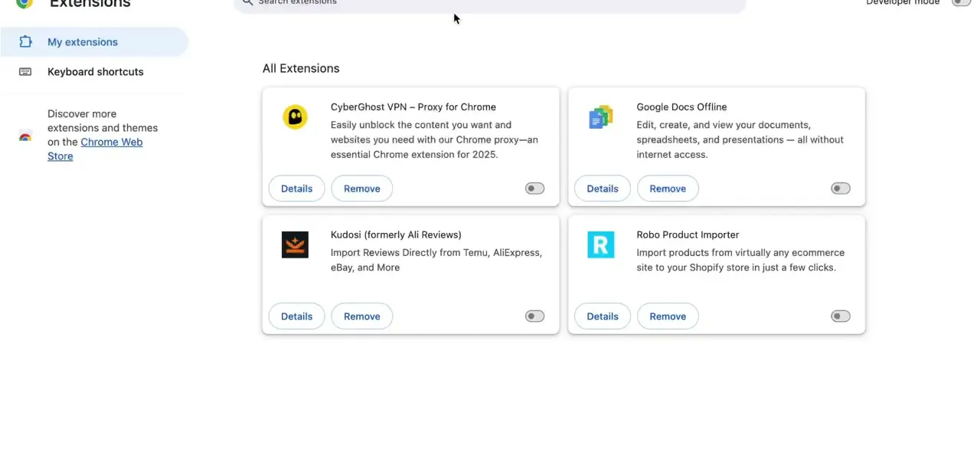Click the Chrome Web Store rainbow icon

point(25,136)
